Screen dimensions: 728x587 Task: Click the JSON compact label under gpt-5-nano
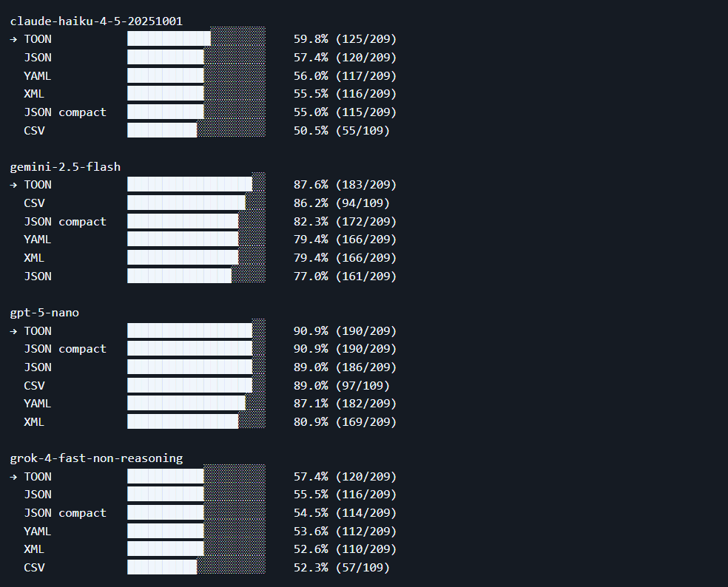(x=65, y=348)
